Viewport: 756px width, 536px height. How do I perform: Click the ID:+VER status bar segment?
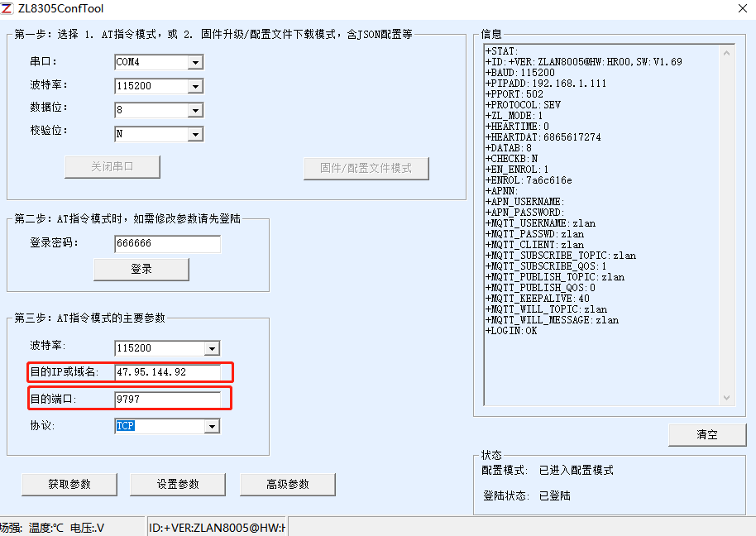pos(215,526)
